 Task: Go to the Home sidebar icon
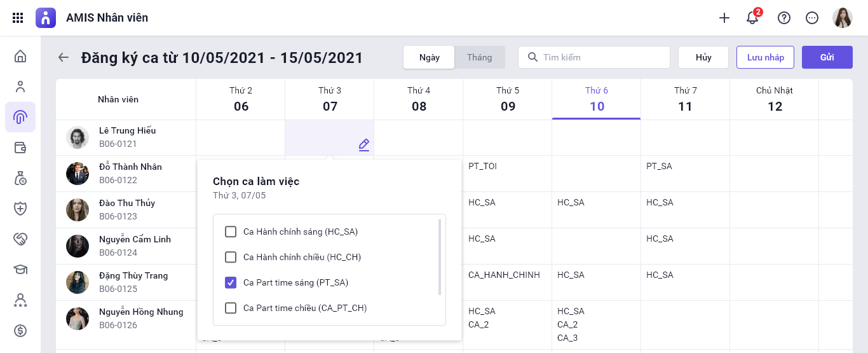[20, 57]
